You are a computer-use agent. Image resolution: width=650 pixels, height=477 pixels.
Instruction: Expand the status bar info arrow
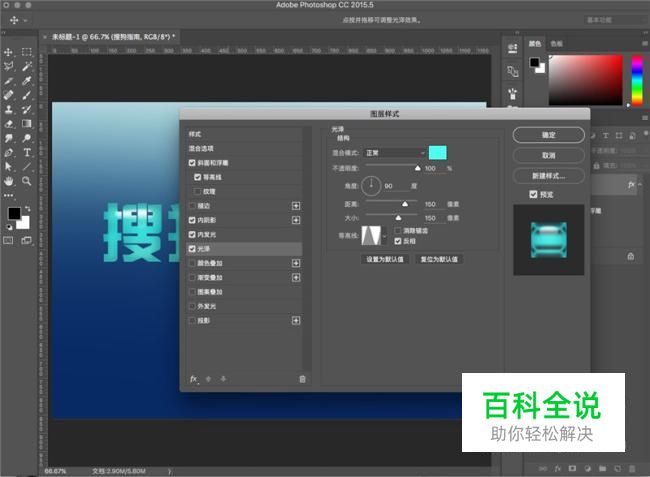tap(169, 471)
